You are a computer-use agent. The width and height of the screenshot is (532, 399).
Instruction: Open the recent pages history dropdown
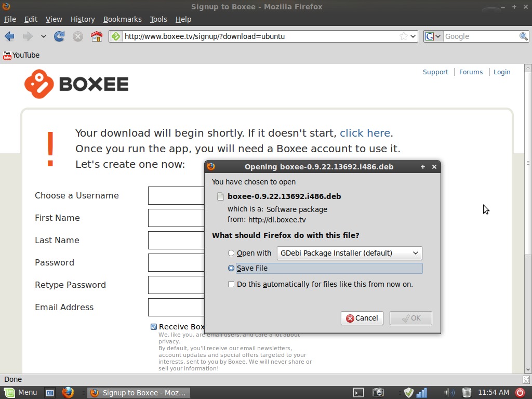(44, 36)
